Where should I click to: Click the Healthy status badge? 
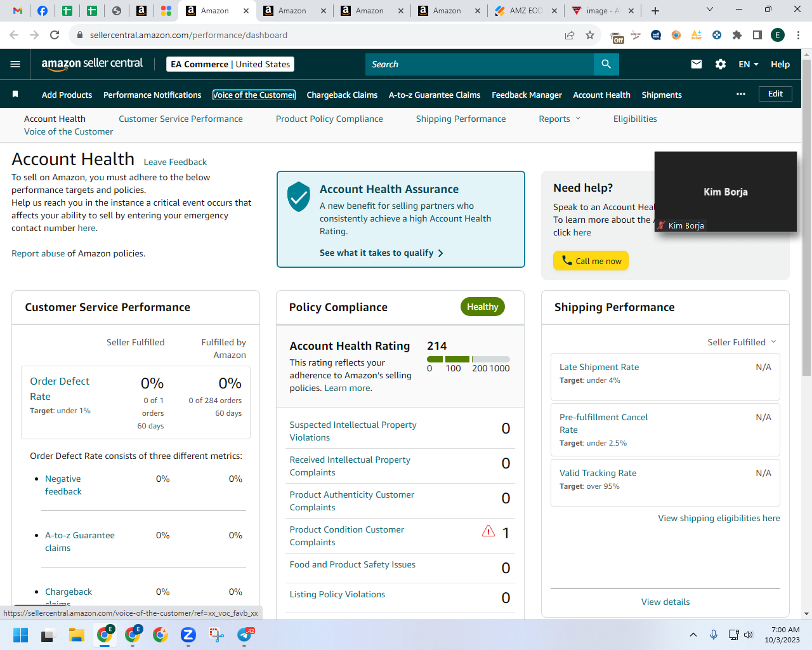(483, 307)
